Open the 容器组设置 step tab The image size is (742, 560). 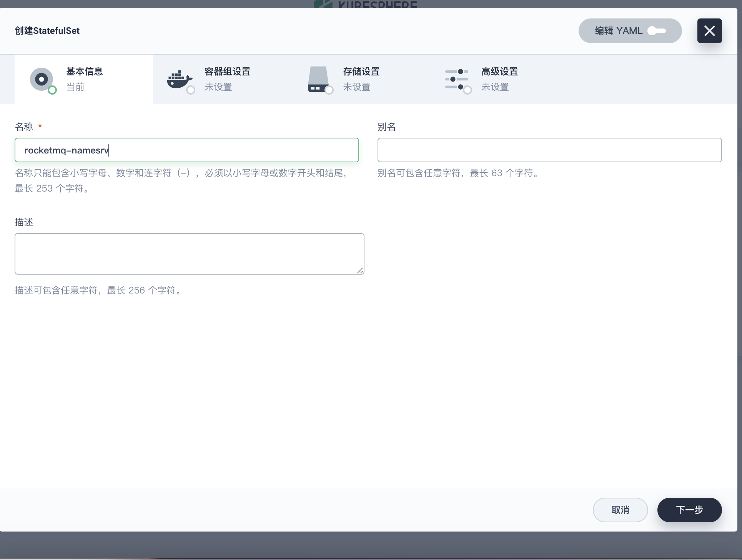(x=222, y=79)
